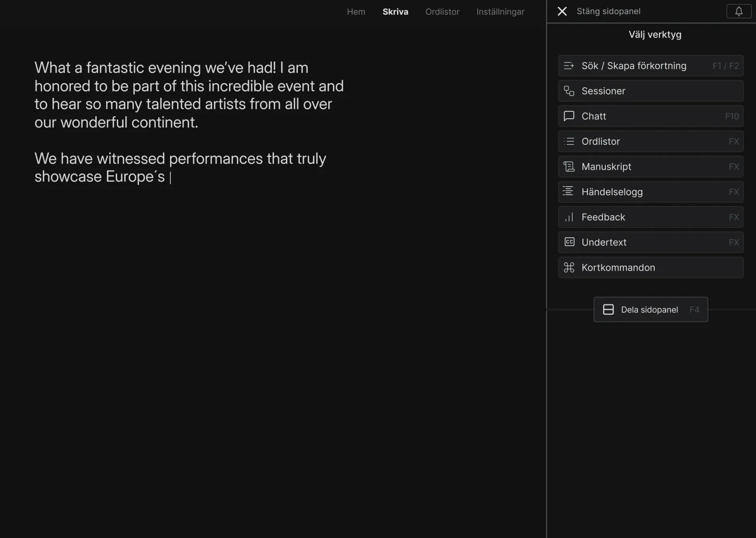Viewport: 756px width, 538px height.
Task: Click the Kortkommandon command-key icon
Action: 569,268
